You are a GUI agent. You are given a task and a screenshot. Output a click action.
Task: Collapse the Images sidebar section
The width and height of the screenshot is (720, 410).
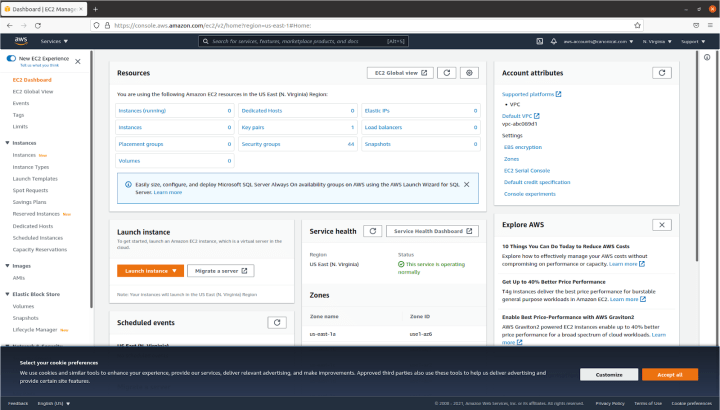click(7, 266)
